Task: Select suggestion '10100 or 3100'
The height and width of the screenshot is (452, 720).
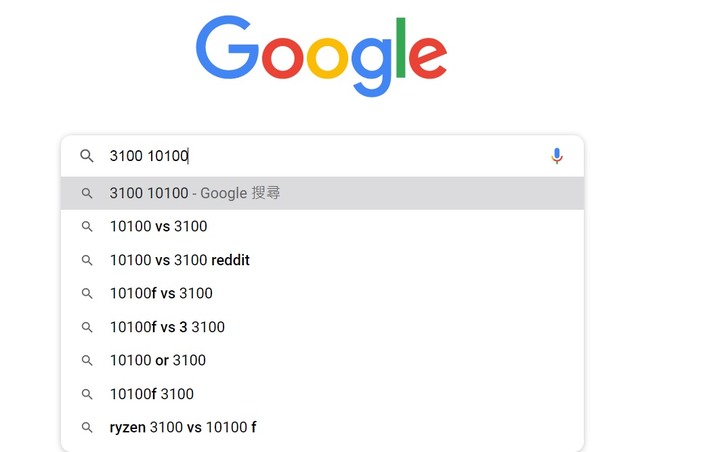Action: pos(322,361)
